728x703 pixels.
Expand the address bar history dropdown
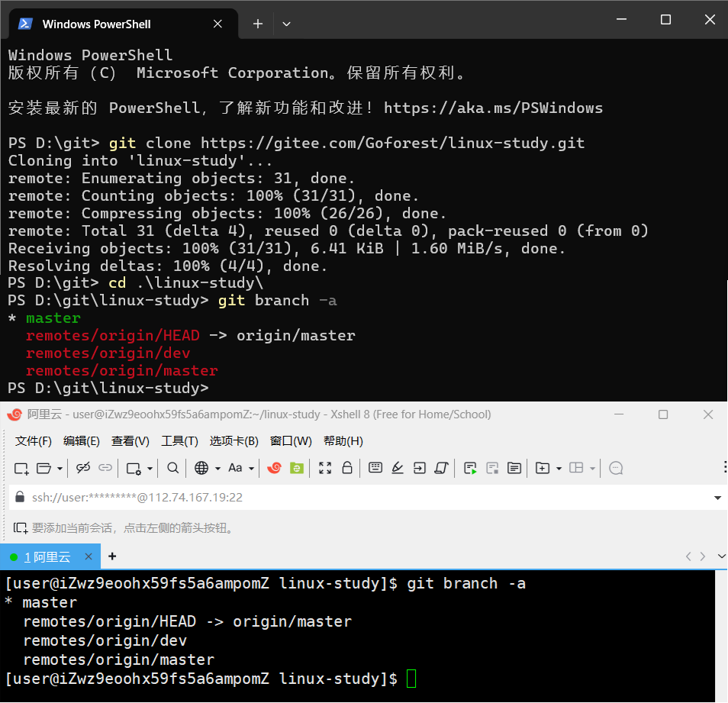point(717,498)
